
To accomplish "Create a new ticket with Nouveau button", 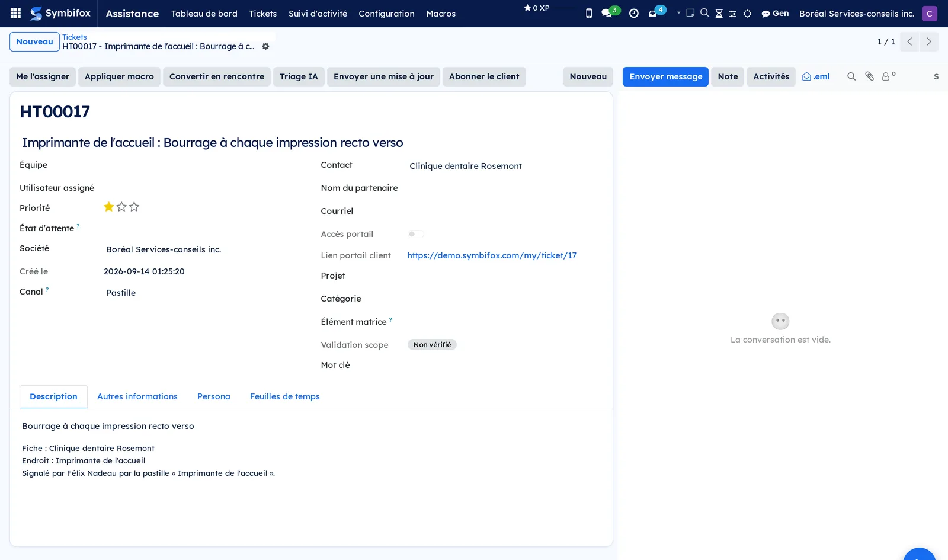I will click(34, 41).
